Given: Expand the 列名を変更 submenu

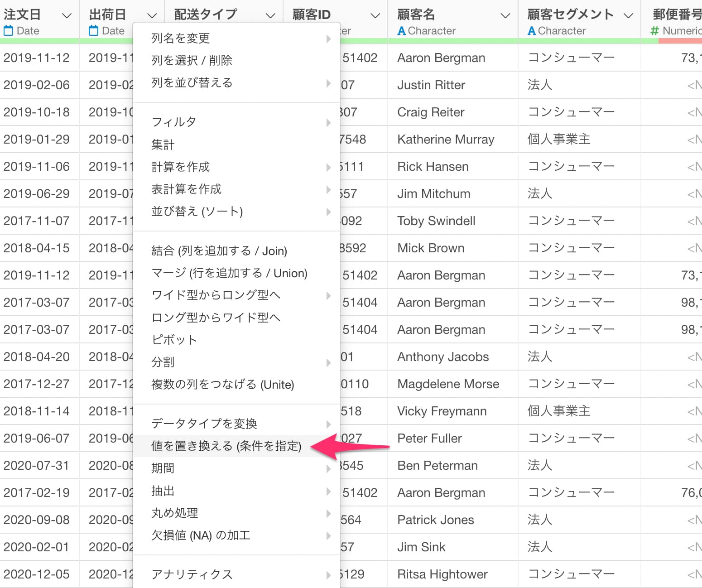Looking at the screenshot, I should click(x=236, y=39).
